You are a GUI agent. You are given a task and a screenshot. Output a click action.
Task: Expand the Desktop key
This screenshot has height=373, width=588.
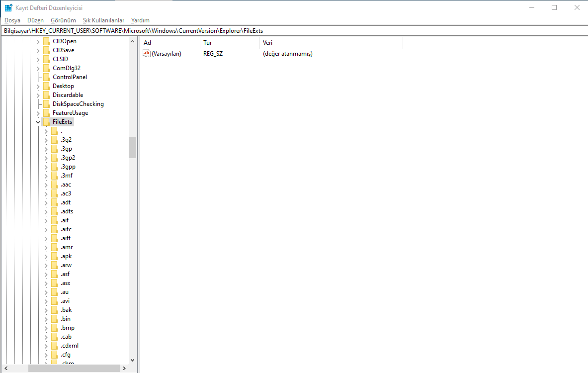coord(38,87)
